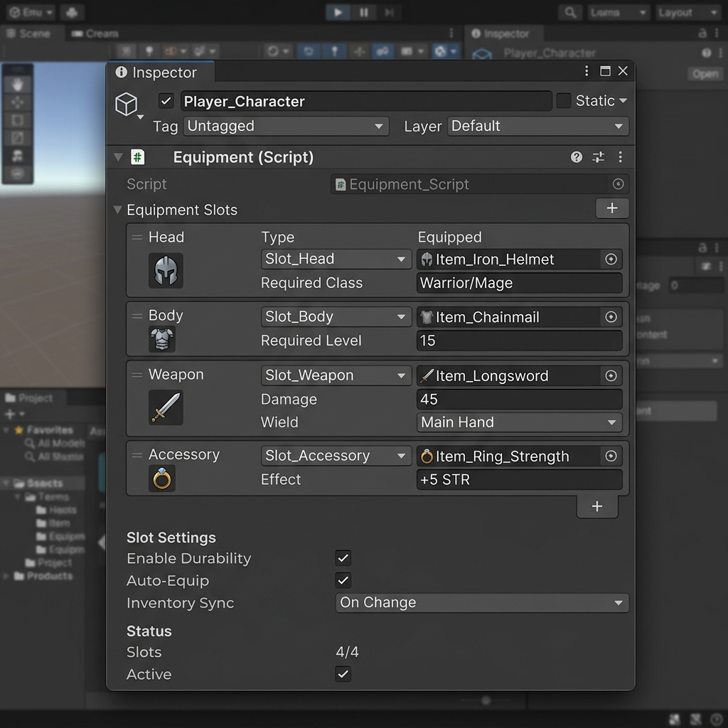Click the Item_Longsword object picker icon
The width and height of the screenshot is (728, 728).
click(x=611, y=376)
